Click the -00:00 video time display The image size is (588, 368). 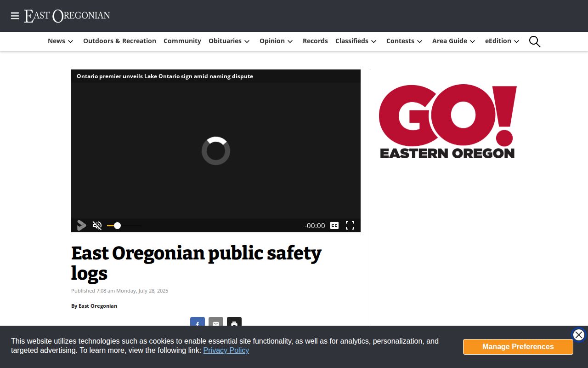point(315,225)
